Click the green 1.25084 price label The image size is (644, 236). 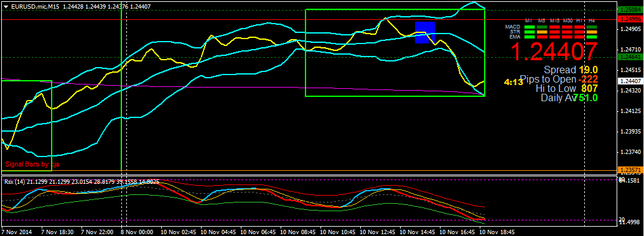pyautogui.click(x=630, y=9)
